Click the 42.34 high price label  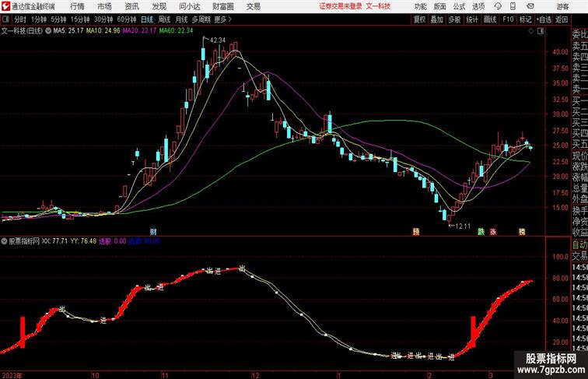218,40
